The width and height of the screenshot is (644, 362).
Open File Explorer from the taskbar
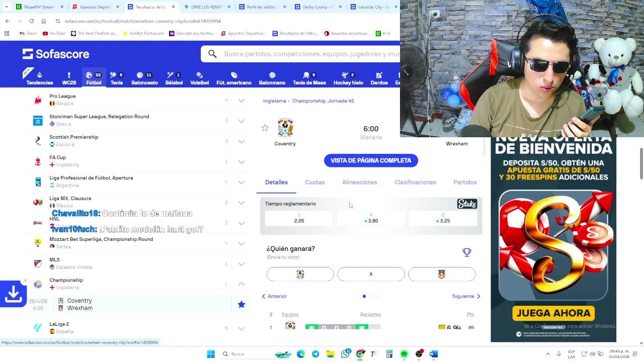330,354
